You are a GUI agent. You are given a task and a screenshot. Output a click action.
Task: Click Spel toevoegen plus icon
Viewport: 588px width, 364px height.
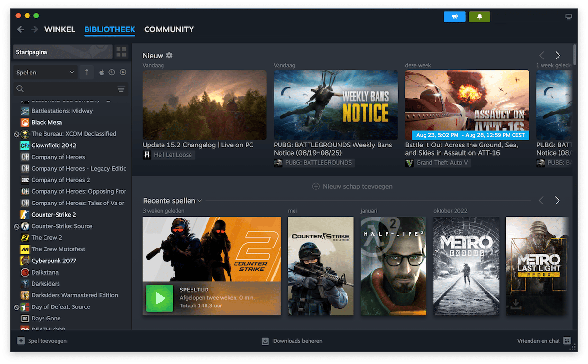point(21,341)
